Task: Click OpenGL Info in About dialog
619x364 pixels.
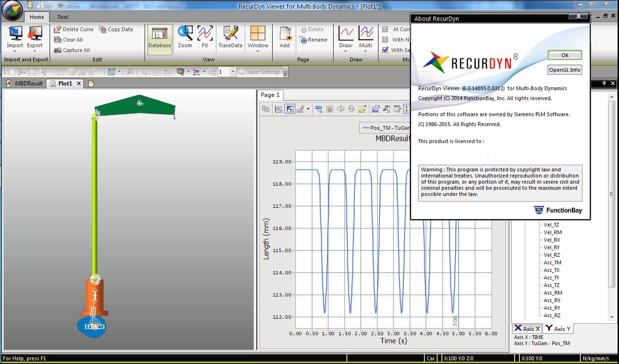Action: pyautogui.click(x=565, y=70)
